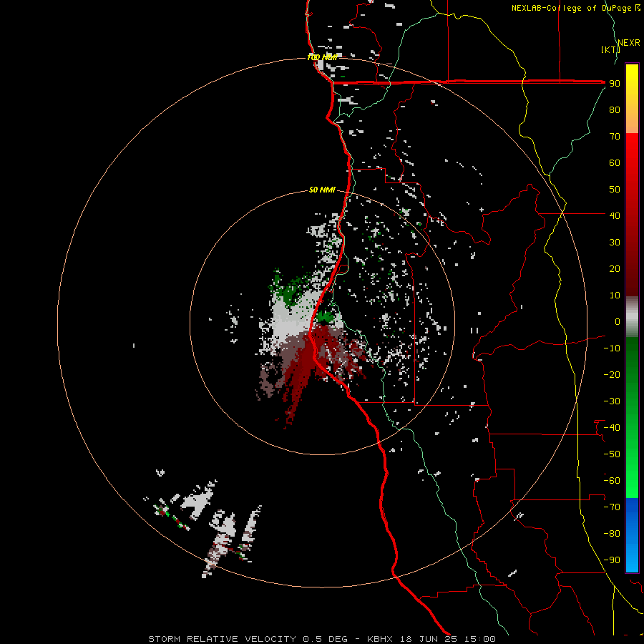This screenshot has width=644, height=644.
Task: Click the 70 value on velocity scale
Action: [x=615, y=137]
